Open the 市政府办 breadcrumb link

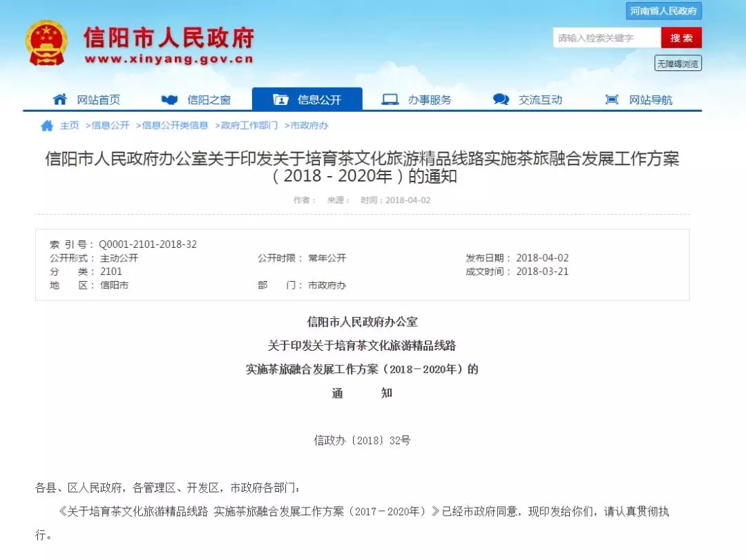click(309, 126)
